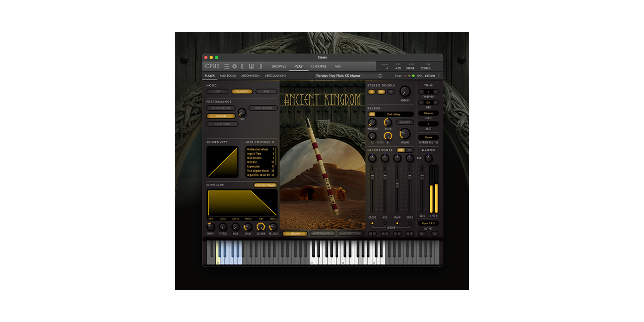Open the MIDI Tools tab
The image size is (644, 322).
click(228, 75)
